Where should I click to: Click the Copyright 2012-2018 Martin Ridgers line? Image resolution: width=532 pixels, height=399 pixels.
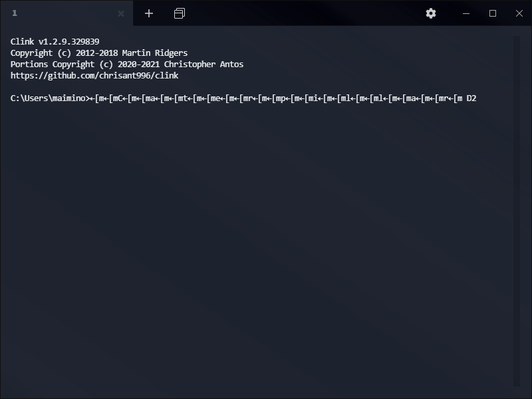(99, 53)
